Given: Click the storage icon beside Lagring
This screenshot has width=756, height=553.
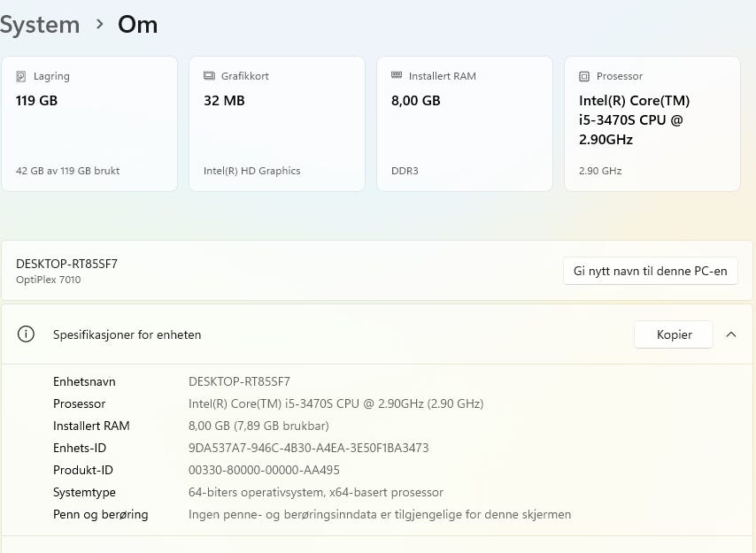Looking at the screenshot, I should (x=21, y=76).
